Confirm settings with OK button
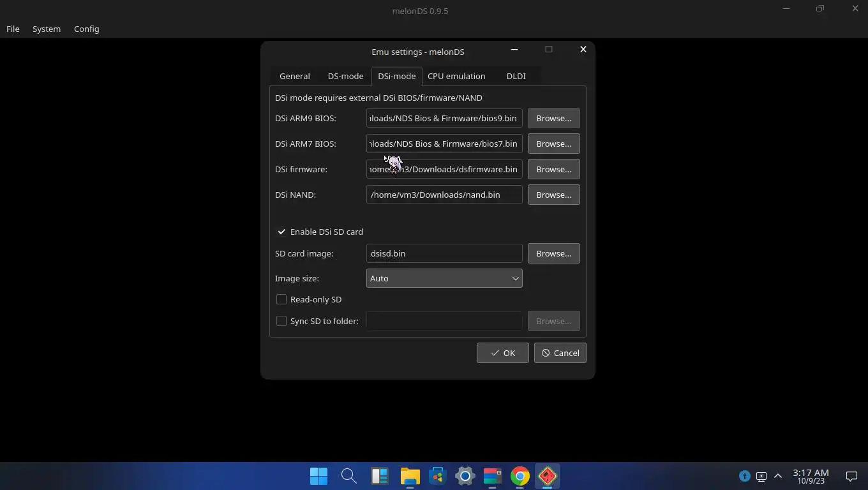The width and height of the screenshot is (868, 490). [502, 353]
